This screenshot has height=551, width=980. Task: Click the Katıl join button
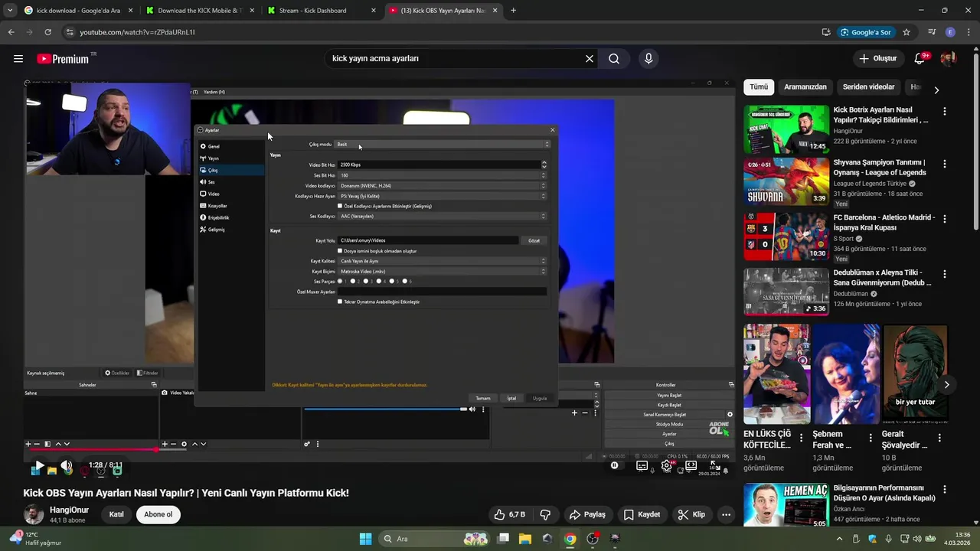pyautogui.click(x=116, y=514)
